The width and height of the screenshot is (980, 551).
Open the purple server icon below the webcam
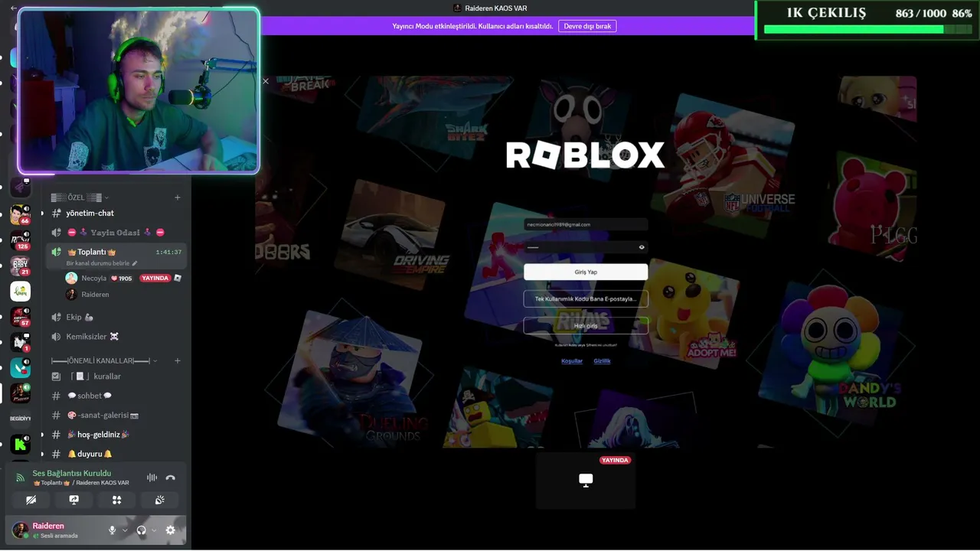(x=20, y=186)
